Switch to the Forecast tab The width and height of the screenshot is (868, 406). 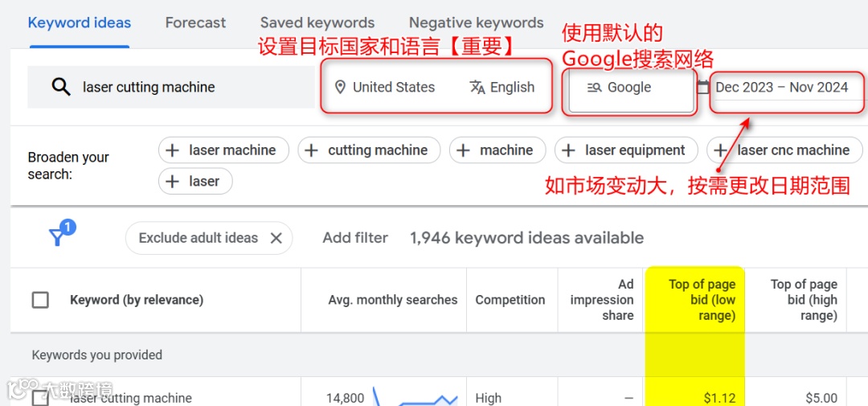(195, 23)
